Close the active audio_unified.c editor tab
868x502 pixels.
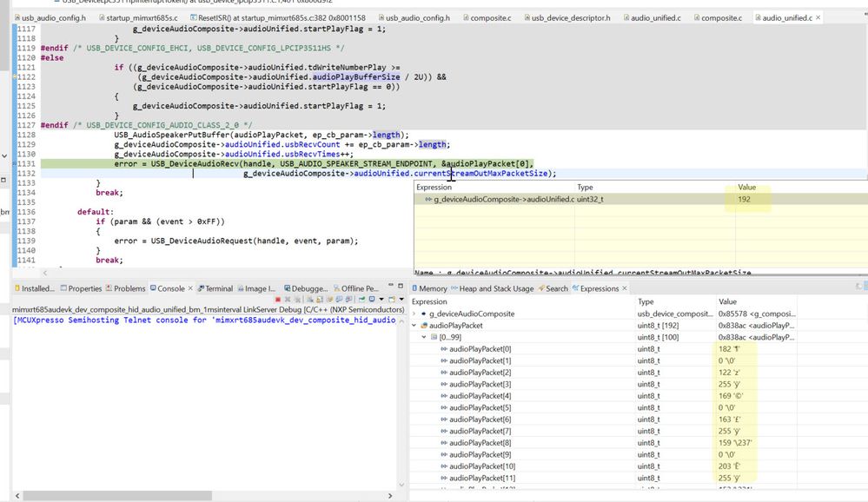(x=818, y=17)
